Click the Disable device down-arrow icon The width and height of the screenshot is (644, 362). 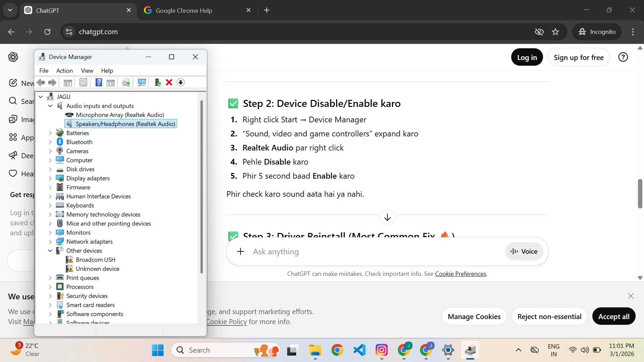[180, 82]
